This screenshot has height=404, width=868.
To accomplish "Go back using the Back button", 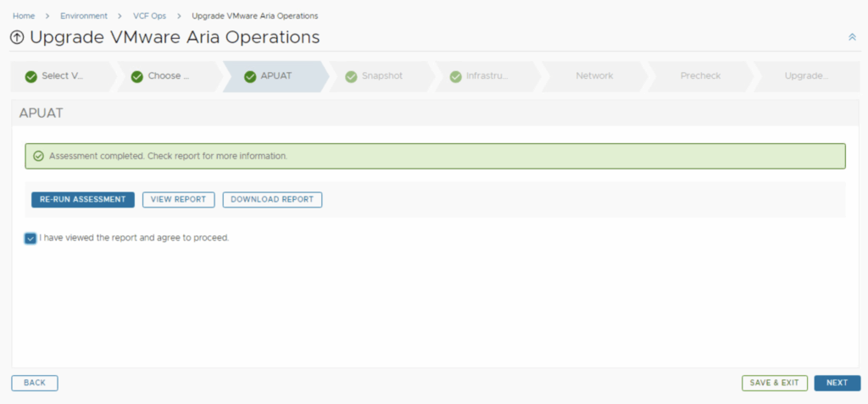I will (x=35, y=383).
